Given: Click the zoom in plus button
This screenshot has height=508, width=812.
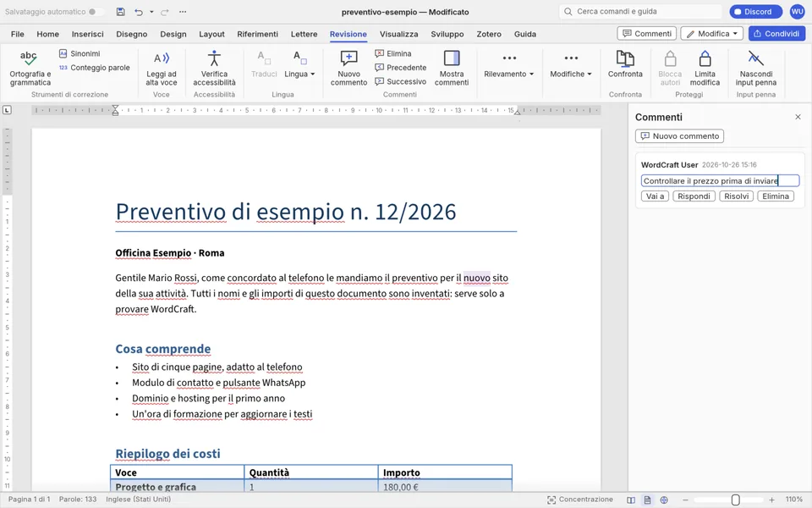Looking at the screenshot, I should click(771, 500).
